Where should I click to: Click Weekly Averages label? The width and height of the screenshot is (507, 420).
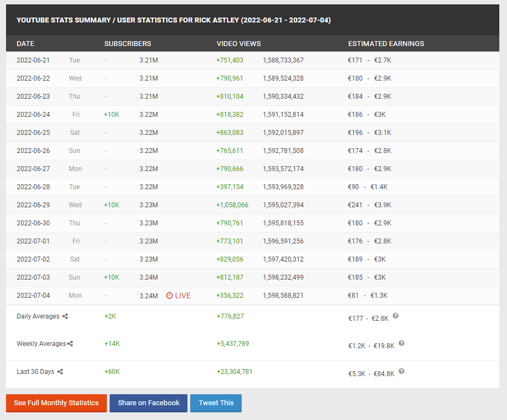coord(42,344)
